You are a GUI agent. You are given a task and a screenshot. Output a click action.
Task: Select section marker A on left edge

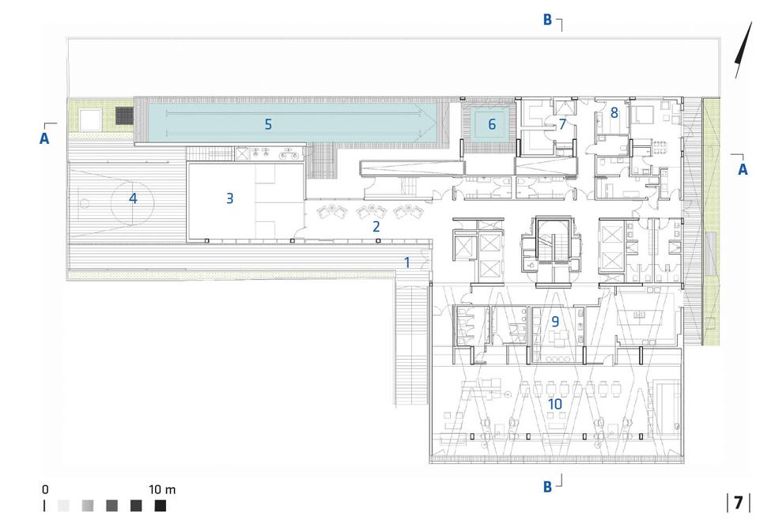45,139
